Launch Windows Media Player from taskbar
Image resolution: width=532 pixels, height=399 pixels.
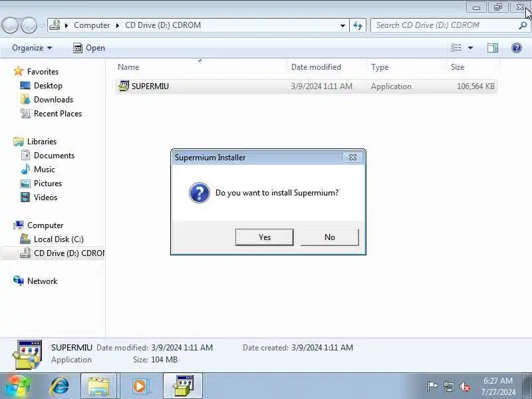(x=140, y=386)
